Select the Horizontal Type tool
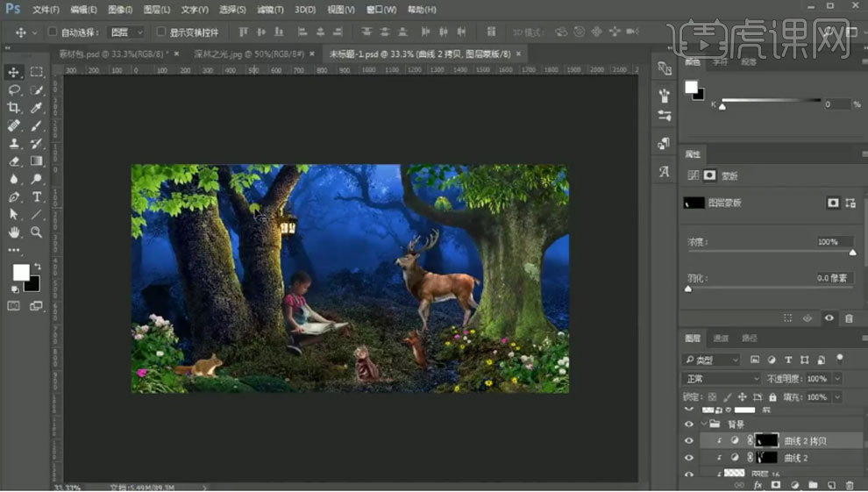This screenshot has height=492, width=868. pyautogui.click(x=37, y=197)
